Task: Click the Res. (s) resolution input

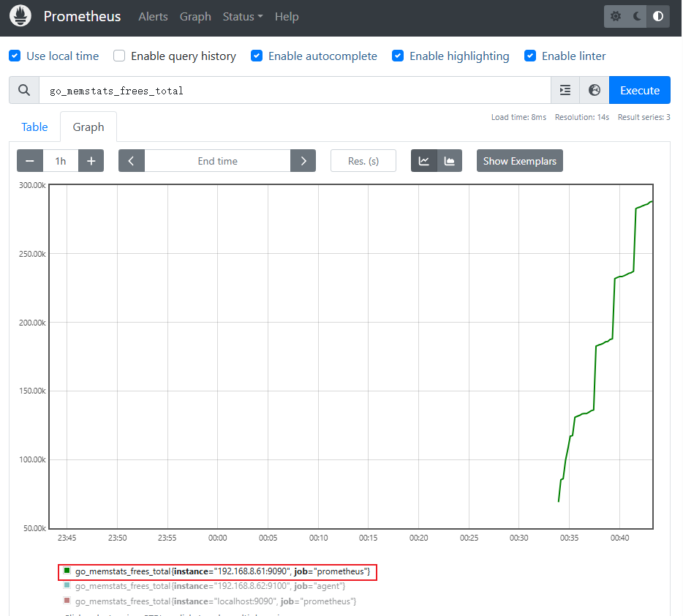Action: (x=363, y=161)
